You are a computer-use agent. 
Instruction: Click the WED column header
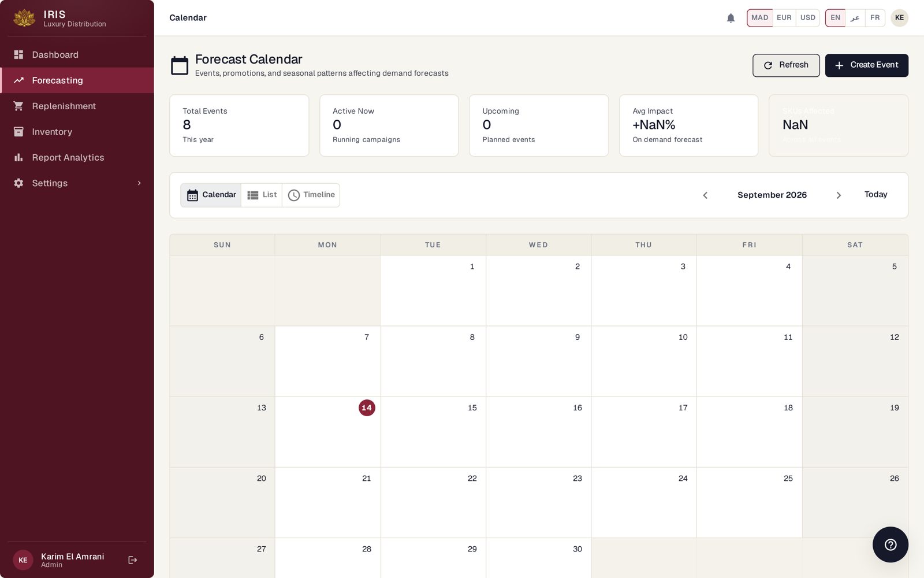(538, 245)
